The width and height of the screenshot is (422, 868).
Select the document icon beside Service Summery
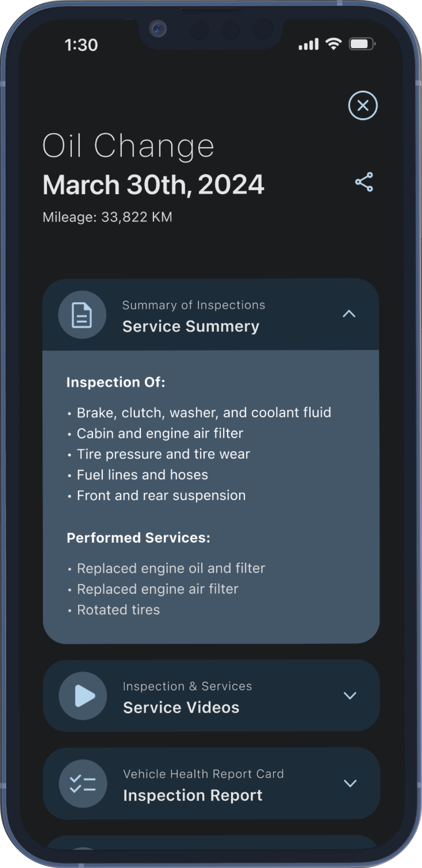(x=82, y=314)
